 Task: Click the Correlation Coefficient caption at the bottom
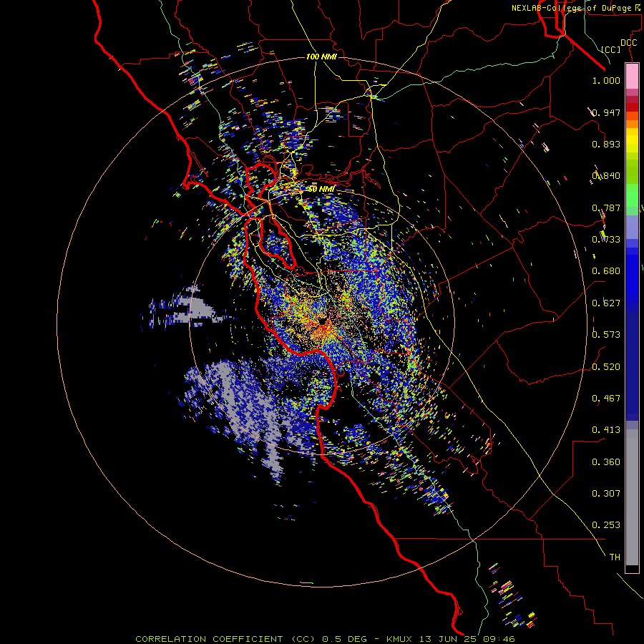(325, 639)
